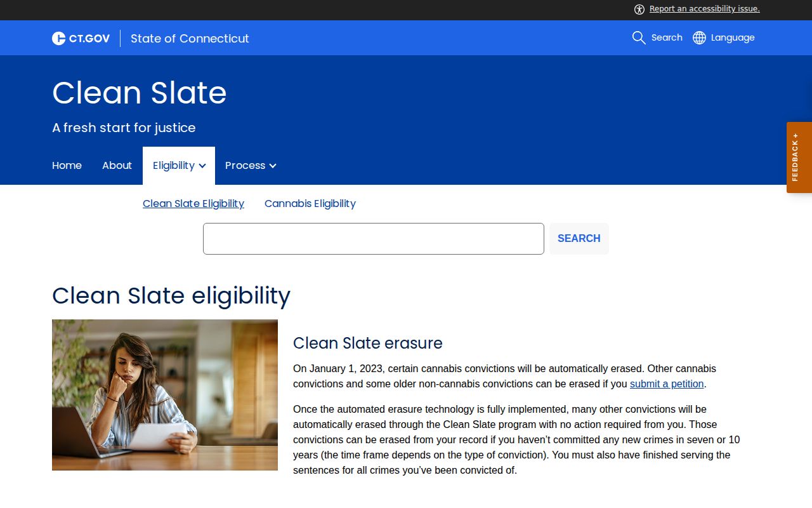Image resolution: width=812 pixels, height=508 pixels.
Task: Open the Report an accessibility issue link
Action: point(704,9)
